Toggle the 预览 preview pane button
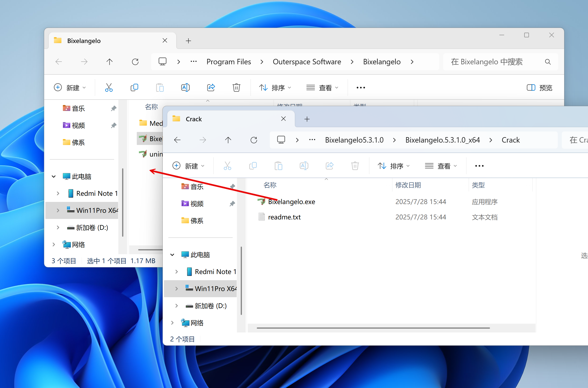588x388 pixels. tap(540, 87)
